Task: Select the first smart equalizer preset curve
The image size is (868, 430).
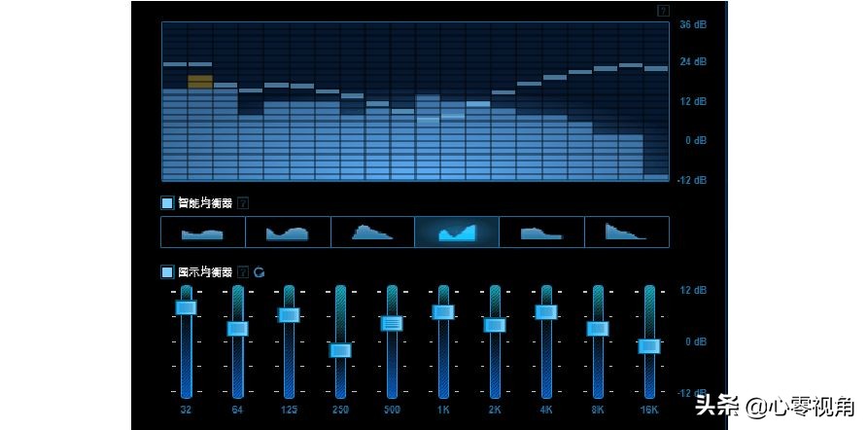Action: tap(202, 232)
